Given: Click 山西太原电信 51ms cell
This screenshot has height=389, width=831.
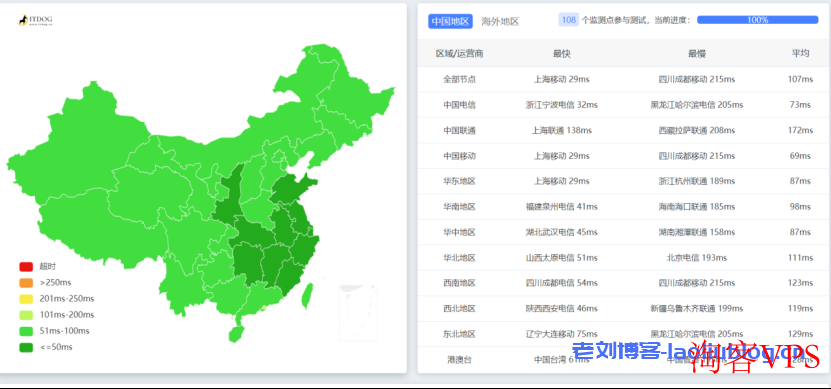Looking at the screenshot, I should (x=562, y=258).
